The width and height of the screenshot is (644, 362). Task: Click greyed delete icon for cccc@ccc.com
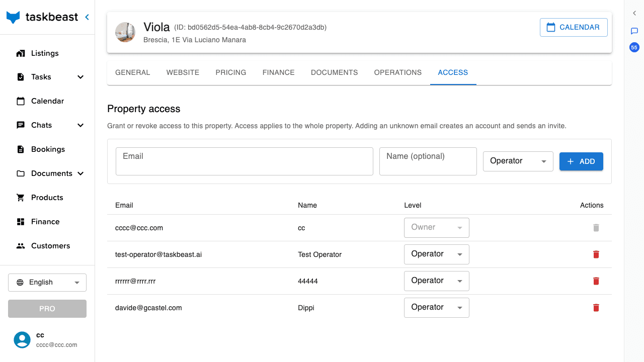point(596,228)
